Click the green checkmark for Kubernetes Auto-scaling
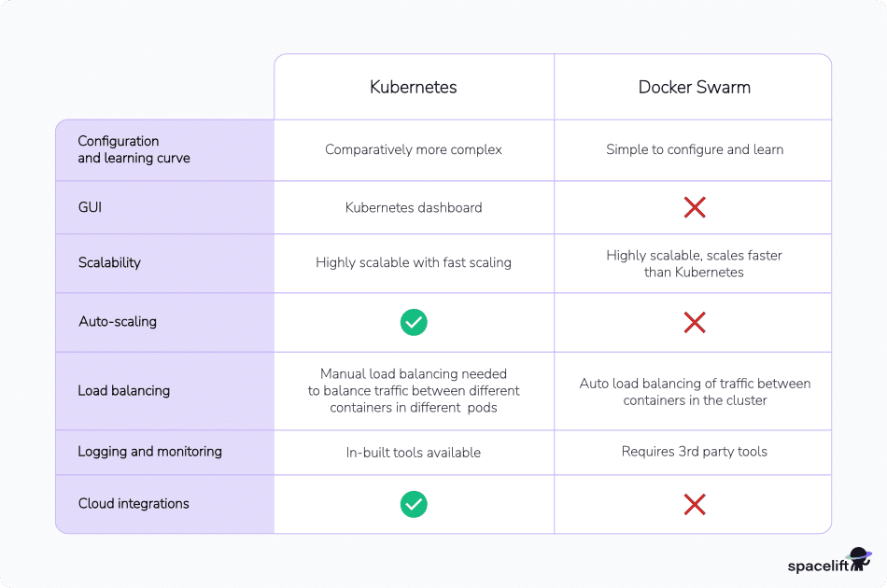887x588 pixels. tap(414, 323)
